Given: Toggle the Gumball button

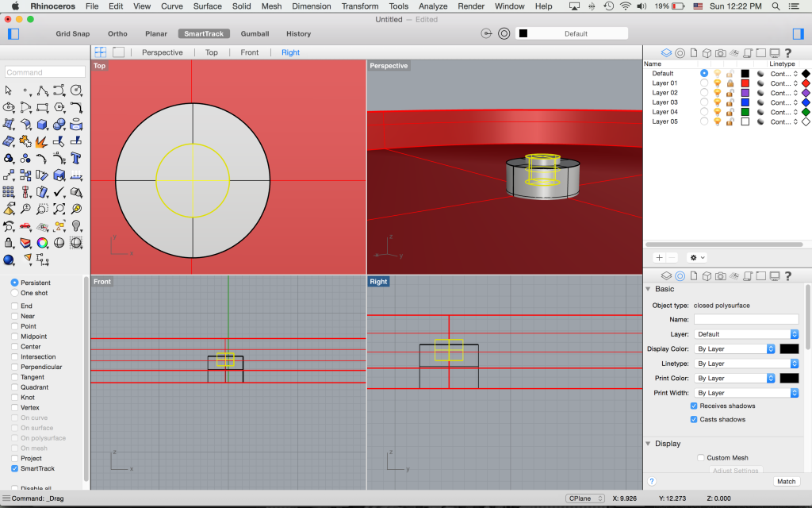Looking at the screenshot, I should [255, 33].
